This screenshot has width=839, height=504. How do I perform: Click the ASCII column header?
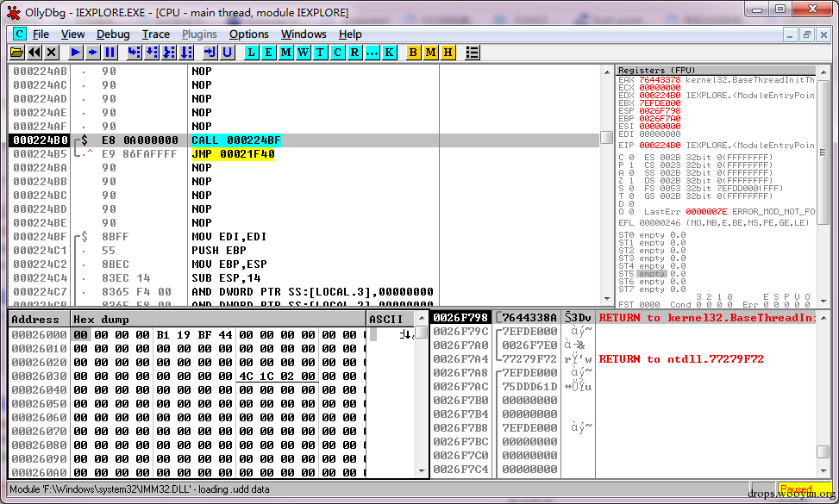pyautogui.click(x=391, y=319)
